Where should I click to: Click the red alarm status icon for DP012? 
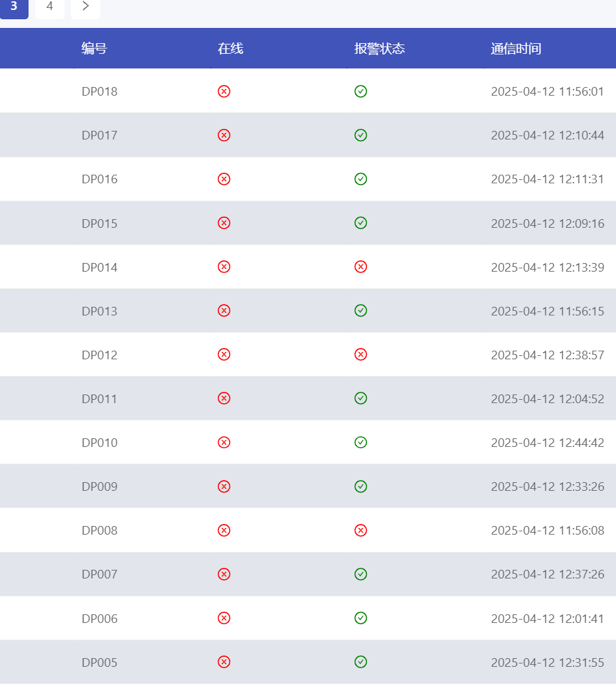(360, 355)
